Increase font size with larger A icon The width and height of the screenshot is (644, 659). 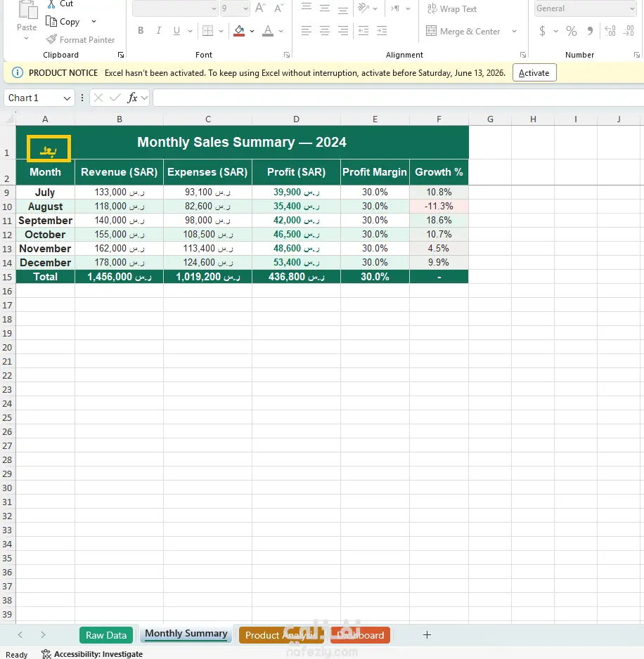point(260,8)
